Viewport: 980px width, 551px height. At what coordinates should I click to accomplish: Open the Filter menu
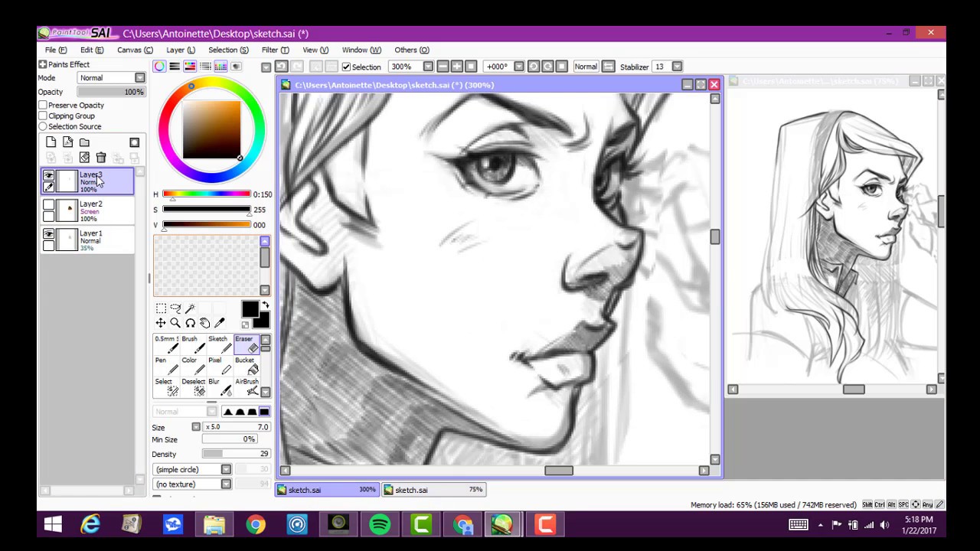coord(275,50)
